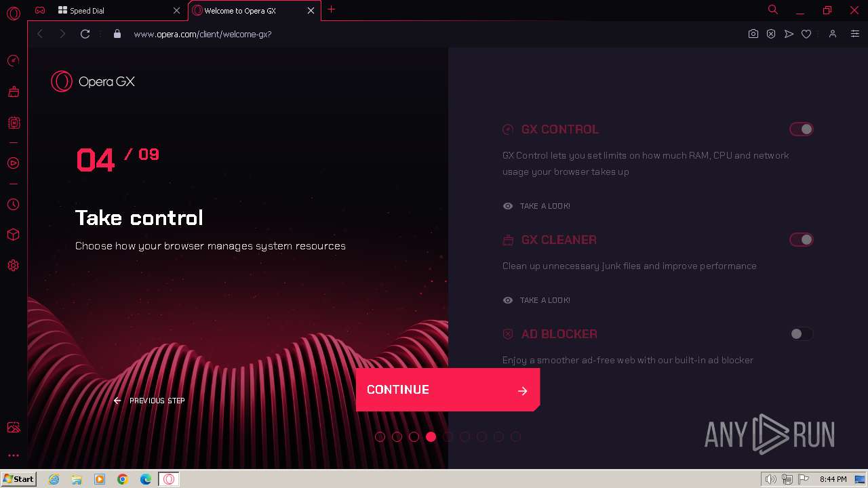The height and width of the screenshot is (488, 868).
Task: Click the Continue button
Action: [448, 390]
